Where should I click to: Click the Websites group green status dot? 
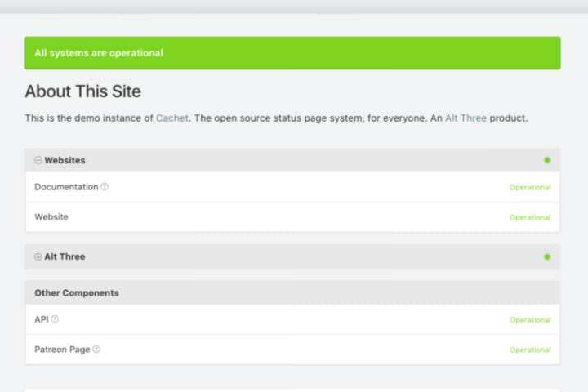pos(547,160)
